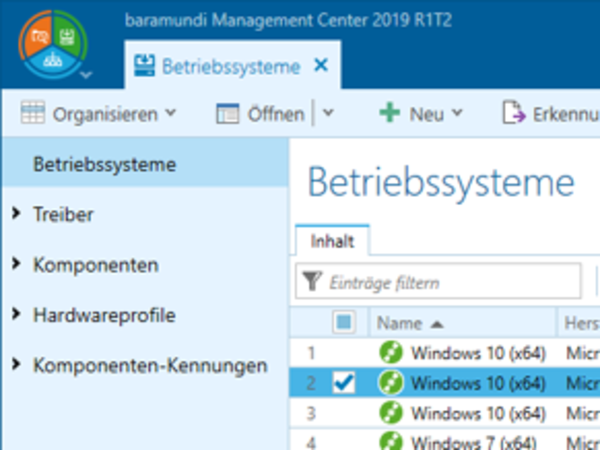600x450 pixels.
Task: Expand the Komponenten tree node
Action: coord(16,264)
